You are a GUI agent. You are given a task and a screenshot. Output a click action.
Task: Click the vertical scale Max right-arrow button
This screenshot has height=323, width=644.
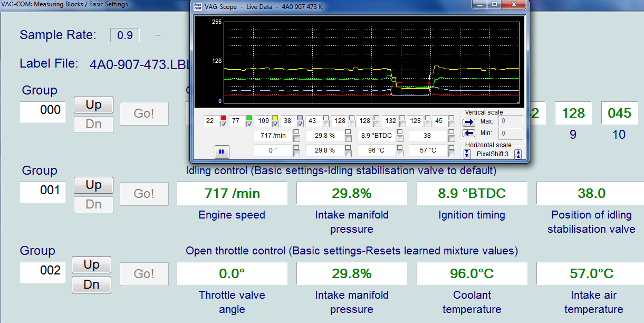point(469,122)
